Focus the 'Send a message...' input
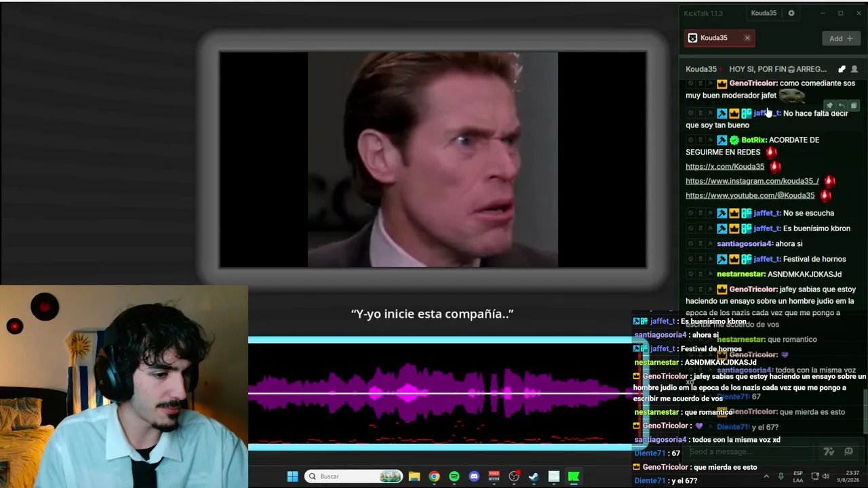 coord(751,452)
